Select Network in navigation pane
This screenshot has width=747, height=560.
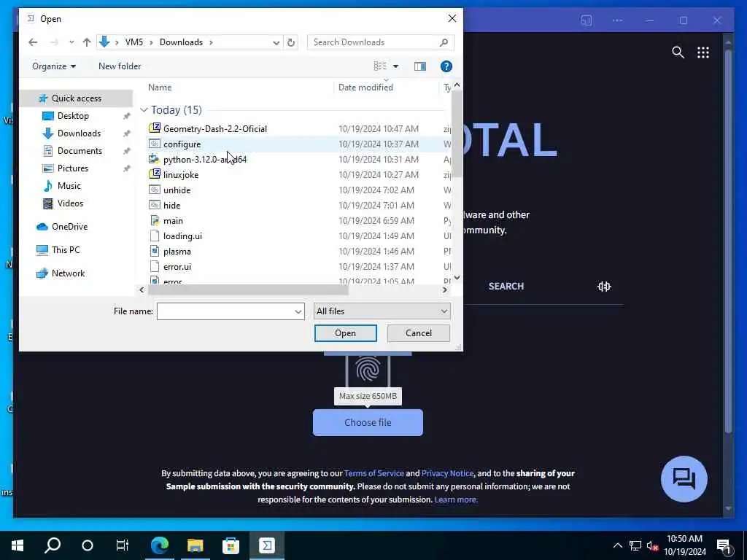[68, 273]
